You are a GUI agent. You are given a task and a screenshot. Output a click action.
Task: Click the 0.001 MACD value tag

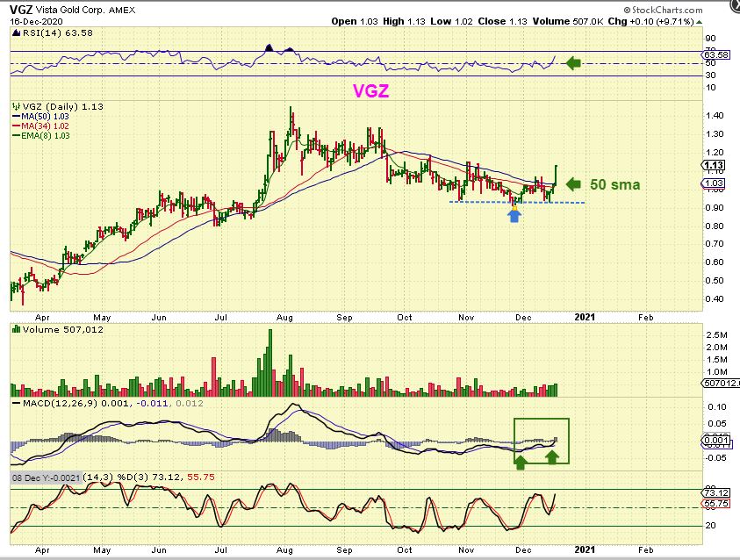pos(716,440)
